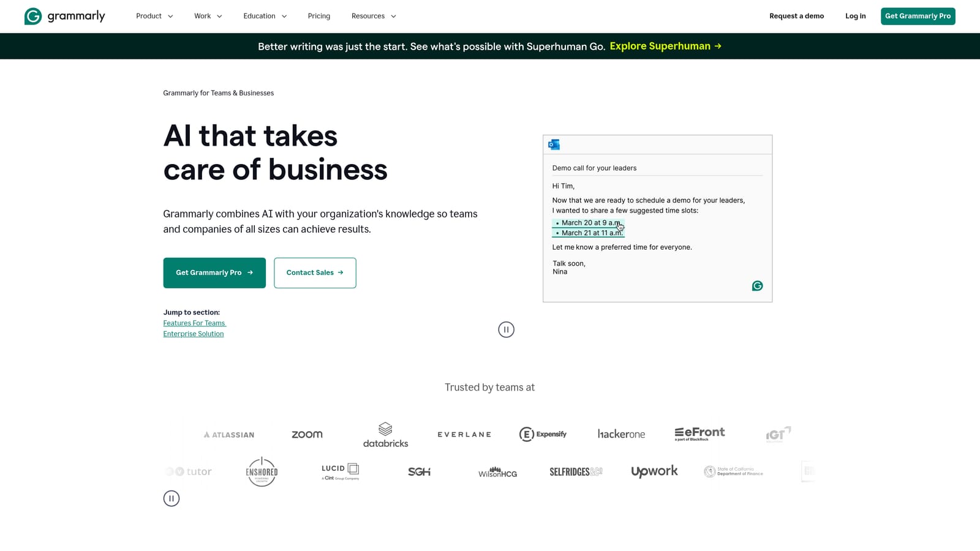
Task: Click the Databricks logo
Action: [x=385, y=435]
